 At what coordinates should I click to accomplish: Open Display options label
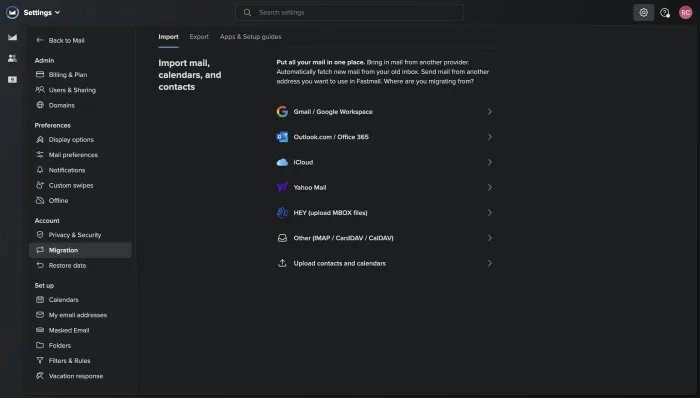point(71,139)
